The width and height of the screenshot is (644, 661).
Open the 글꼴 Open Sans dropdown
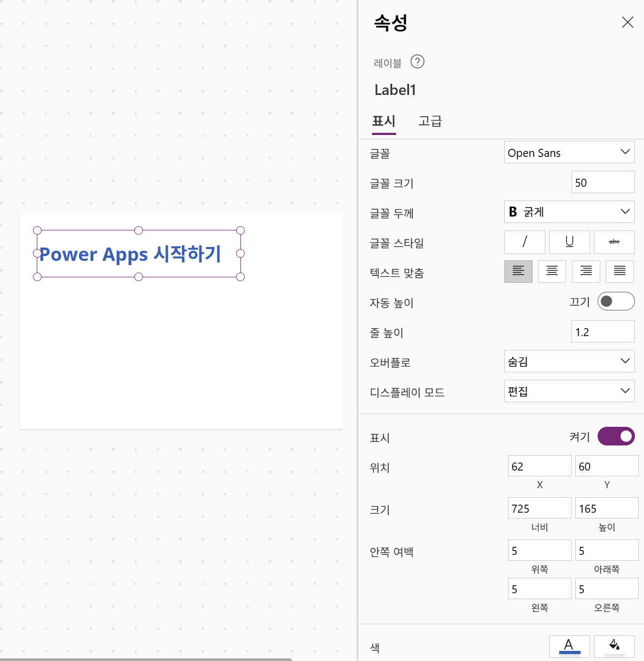[569, 153]
